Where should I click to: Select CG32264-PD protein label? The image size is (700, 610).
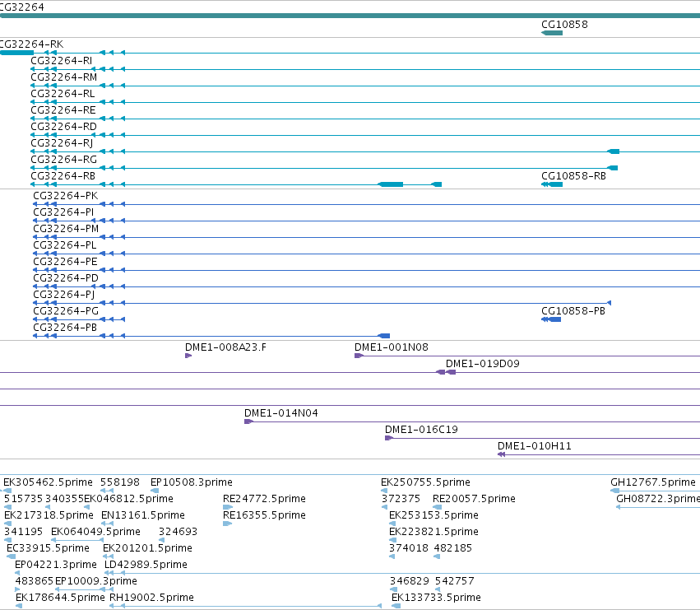[x=66, y=278]
